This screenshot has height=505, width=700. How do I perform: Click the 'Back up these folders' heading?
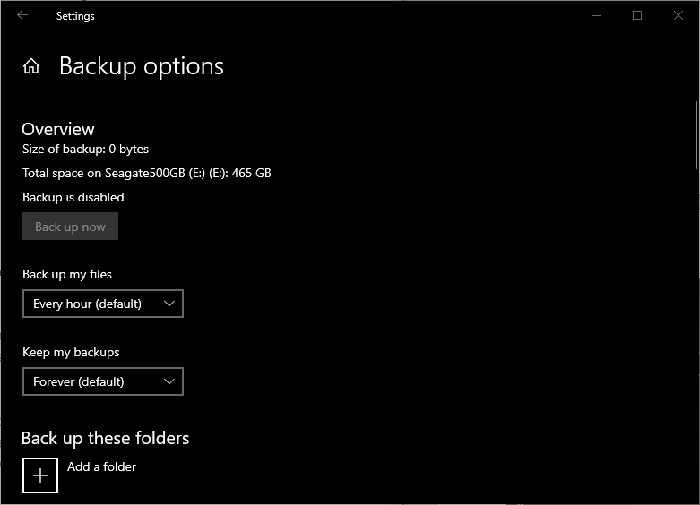coord(105,438)
